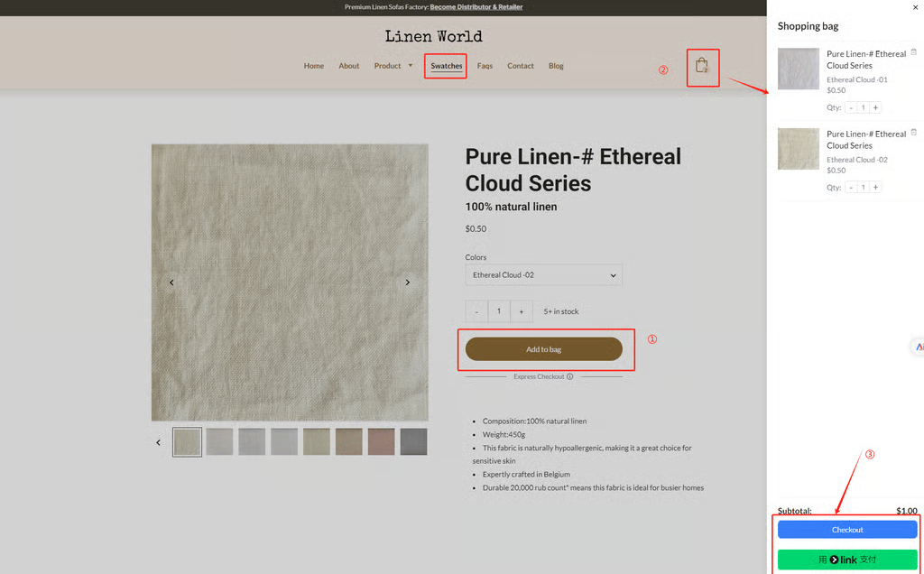Select the fifth khaki swatch thumbnail
This screenshot has width=924, height=574.
[317, 442]
